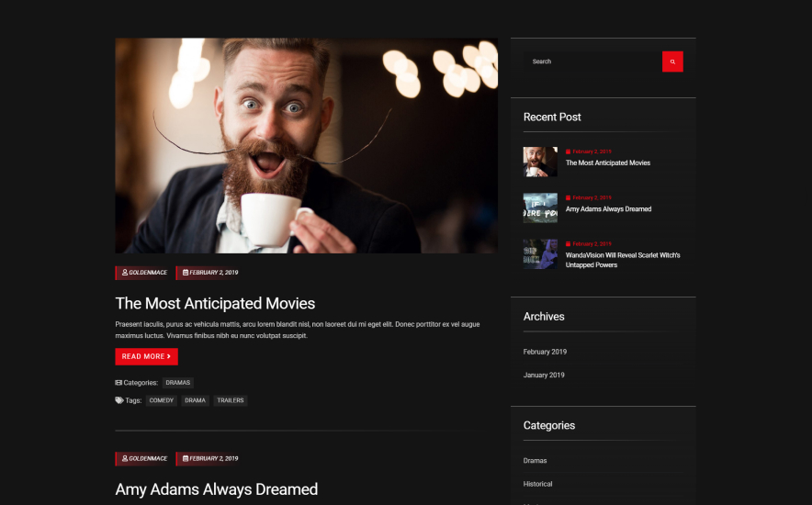Click the February 2, 2019 date badge on first post
This screenshot has height=505, width=812.
point(209,273)
